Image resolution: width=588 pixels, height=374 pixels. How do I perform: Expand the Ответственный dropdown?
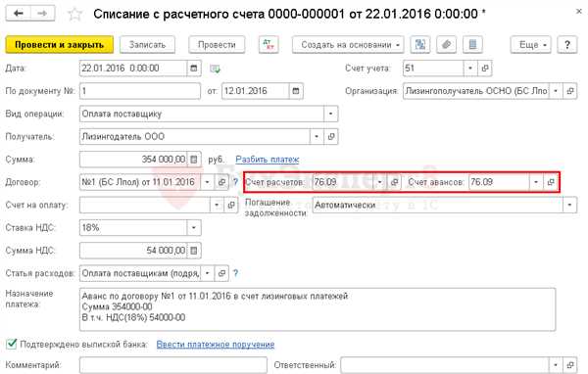pos(556,365)
